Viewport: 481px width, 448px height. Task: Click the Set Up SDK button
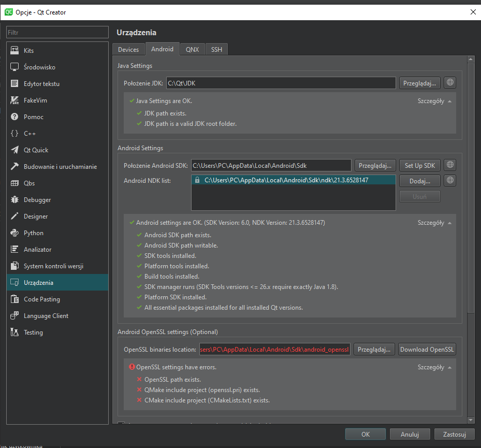coord(420,165)
